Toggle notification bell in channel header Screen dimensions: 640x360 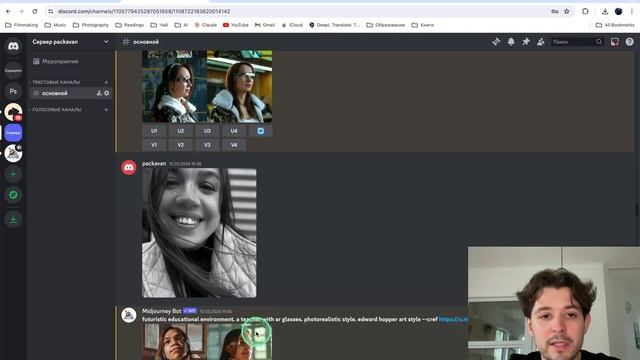tap(511, 42)
